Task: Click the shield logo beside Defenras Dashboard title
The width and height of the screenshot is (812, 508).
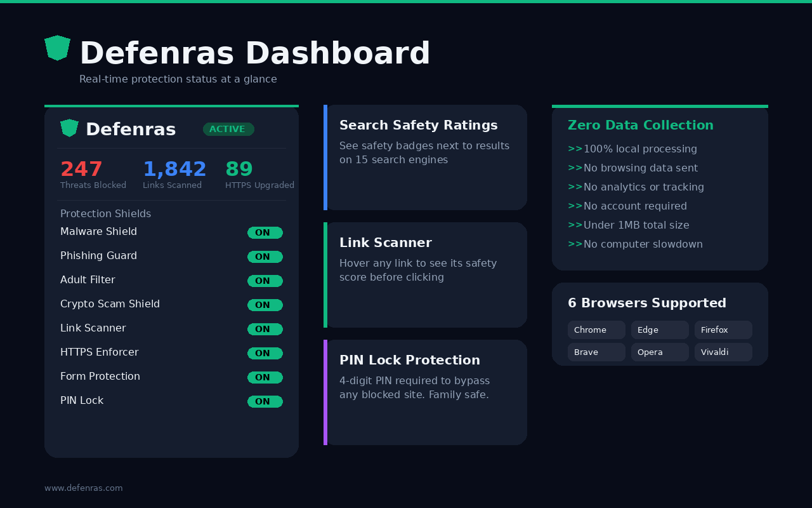Action: pos(57,48)
